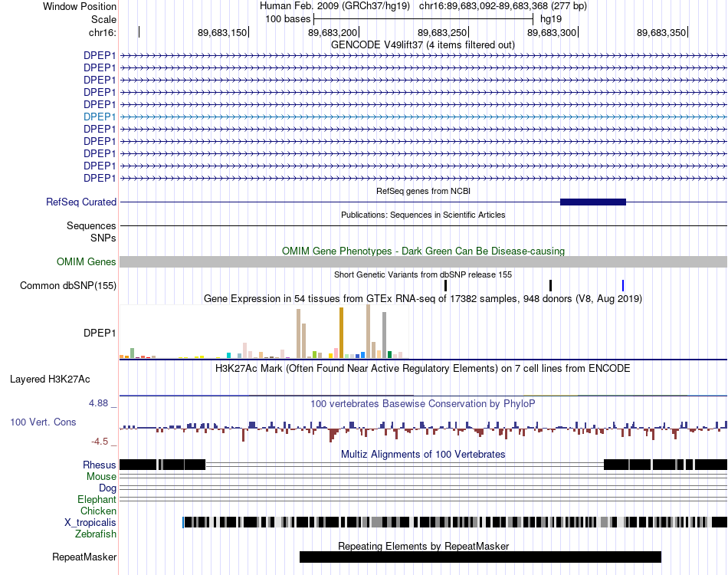Click the SNPs track label
The height and width of the screenshot is (575, 728).
point(103,238)
